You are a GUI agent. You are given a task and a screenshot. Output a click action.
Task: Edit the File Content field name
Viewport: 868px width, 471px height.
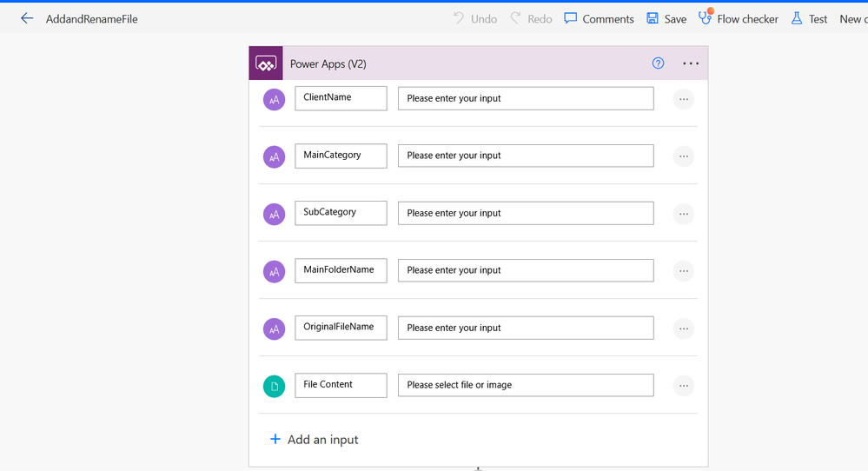(341, 385)
